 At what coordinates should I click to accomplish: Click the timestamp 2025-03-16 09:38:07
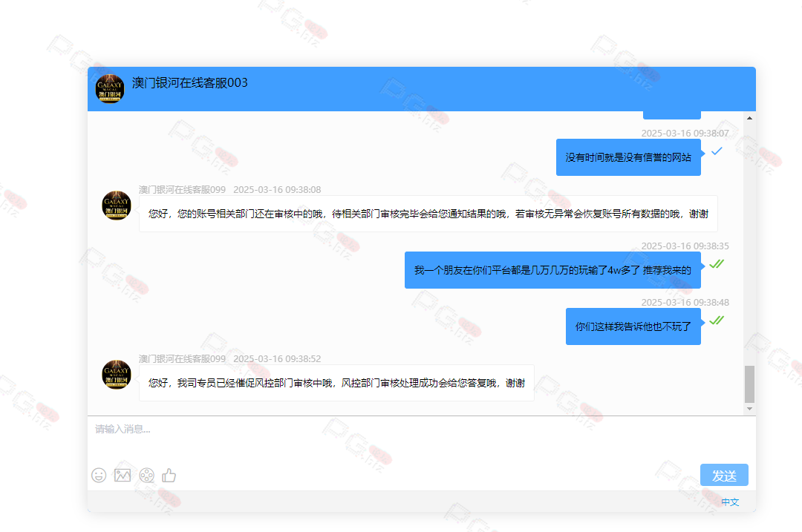685,134
